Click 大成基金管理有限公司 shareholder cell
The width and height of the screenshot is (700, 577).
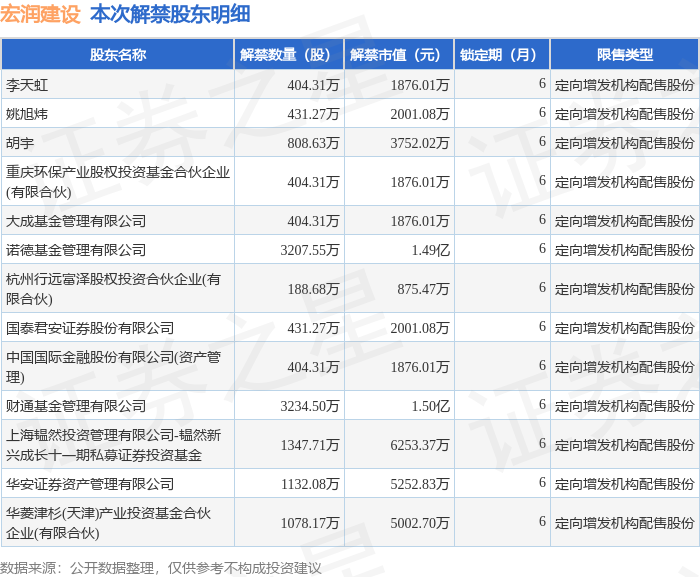[118, 221]
